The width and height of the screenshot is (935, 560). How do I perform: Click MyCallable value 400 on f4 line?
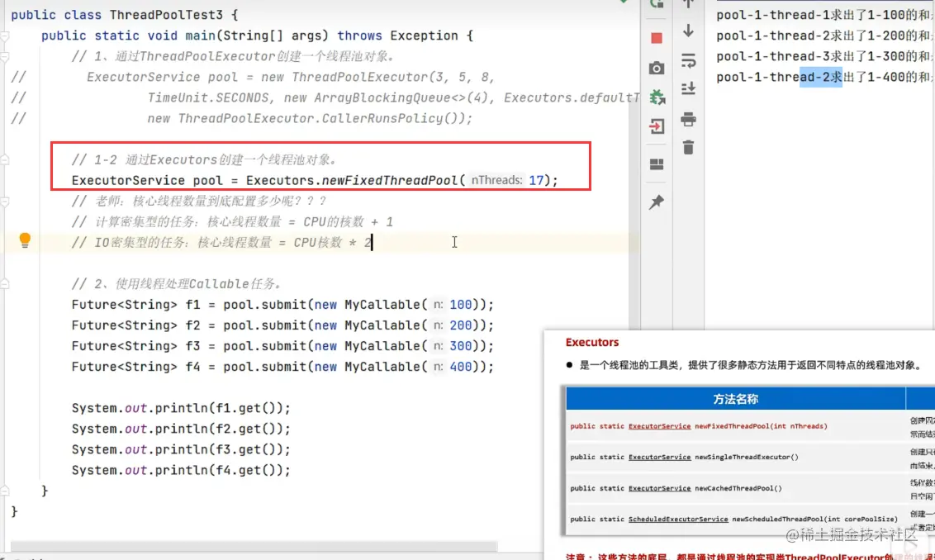click(460, 367)
